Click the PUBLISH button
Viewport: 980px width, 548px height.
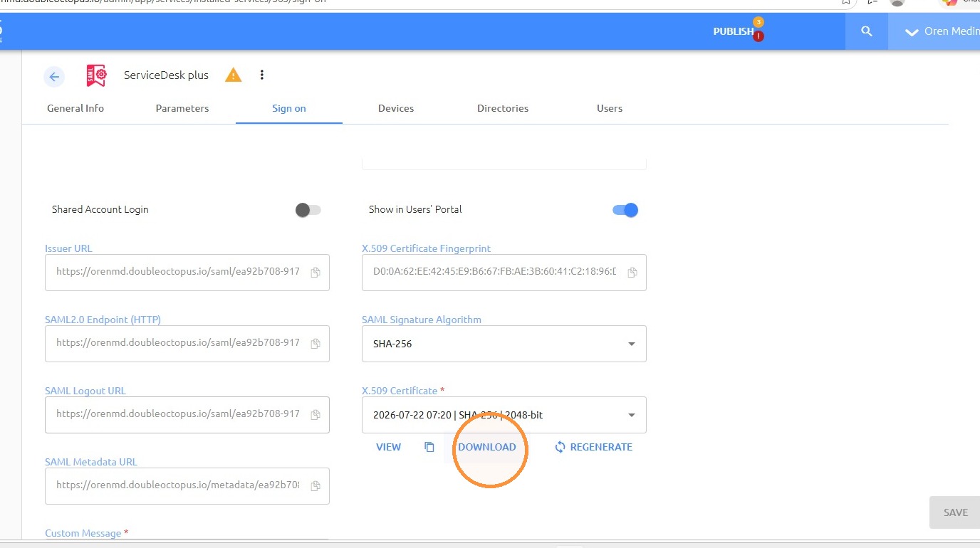tap(734, 31)
